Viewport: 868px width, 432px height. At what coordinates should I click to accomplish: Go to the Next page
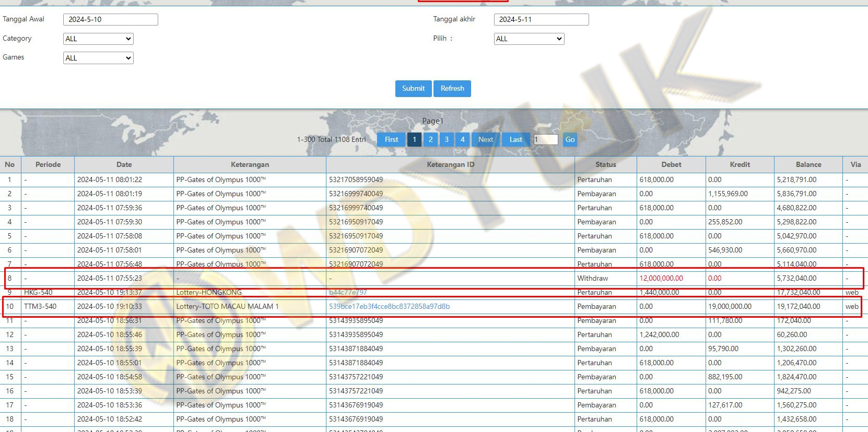point(486,139)
